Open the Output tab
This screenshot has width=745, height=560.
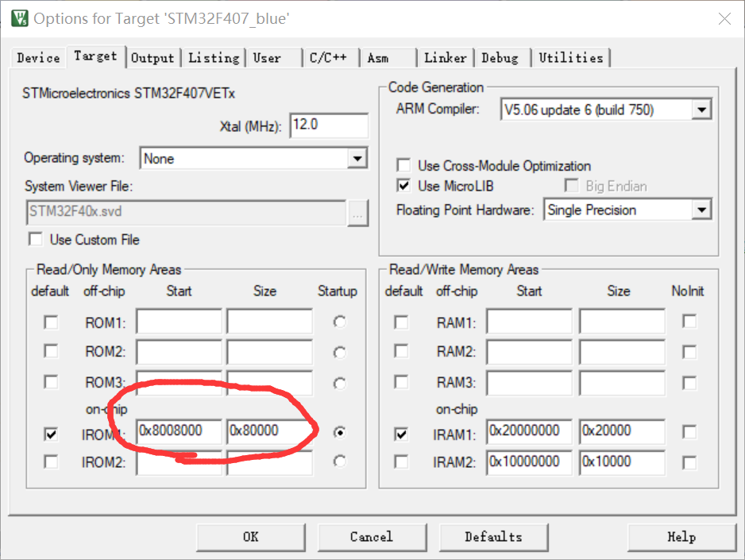152,58
